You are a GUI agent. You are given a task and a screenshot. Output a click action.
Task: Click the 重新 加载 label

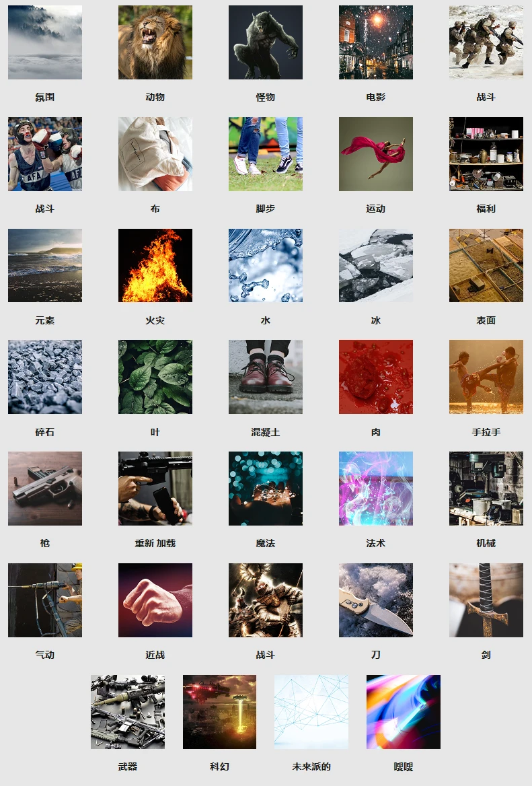(x=155, y=543)
